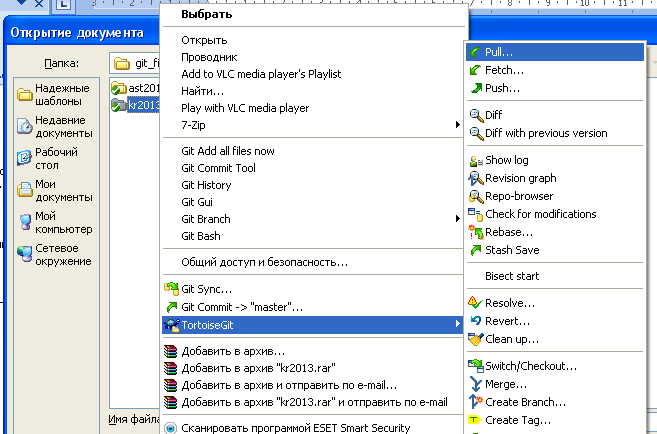Screen dimensions: 657x434
Task: Launch Git Bash from context menu
Action: pos(313,236)
